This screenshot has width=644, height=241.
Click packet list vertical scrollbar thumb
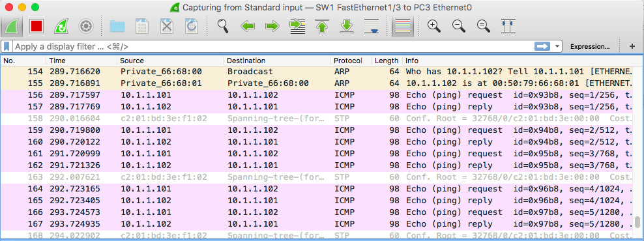click(637, 222)
